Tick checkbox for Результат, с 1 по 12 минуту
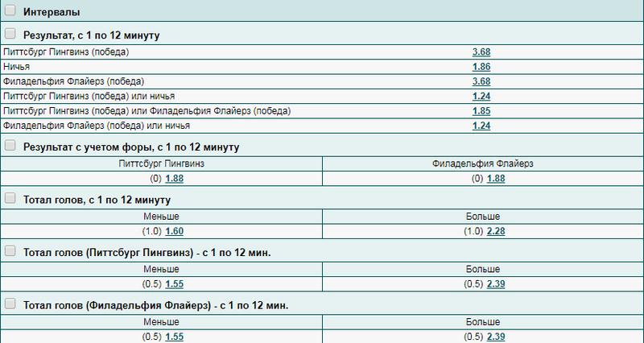The width and height of the screenshot is (644, 343). pyautogui.click(x=10, y=33)
